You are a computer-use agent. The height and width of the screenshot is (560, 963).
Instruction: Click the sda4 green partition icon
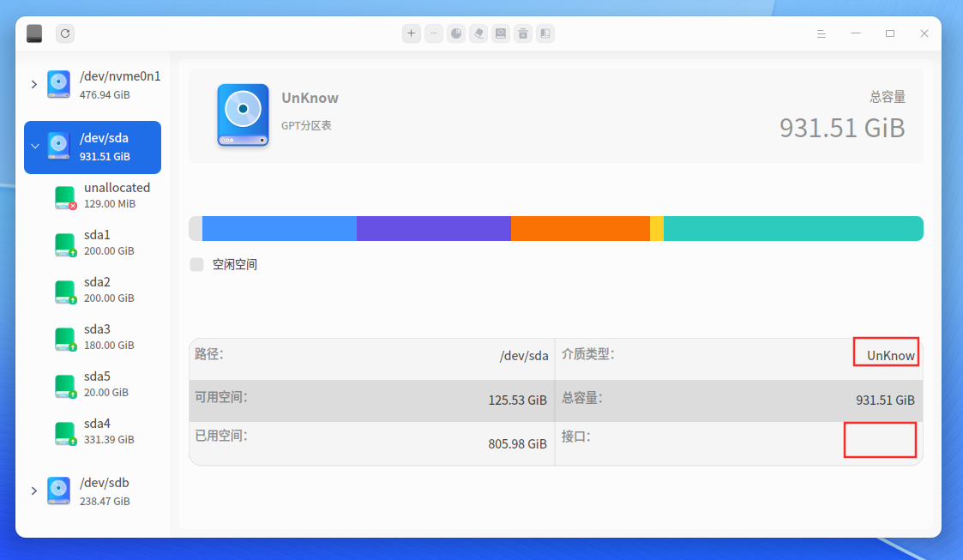(x=65, y=434)
